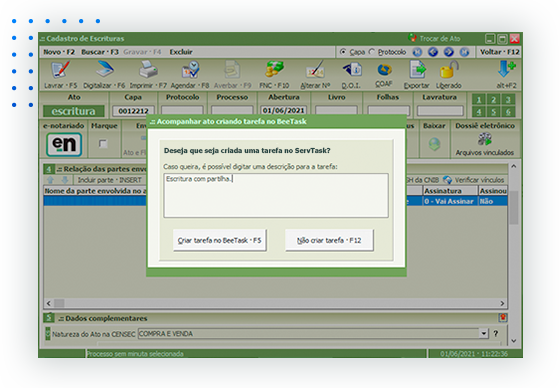This screenshot has width=560, height=388.
Task: Click the task description text area
Action: tap(276, 195)
